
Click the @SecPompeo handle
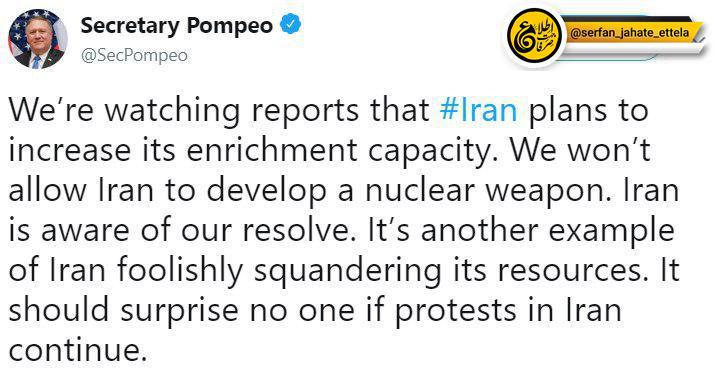click(x=134, y=56)
